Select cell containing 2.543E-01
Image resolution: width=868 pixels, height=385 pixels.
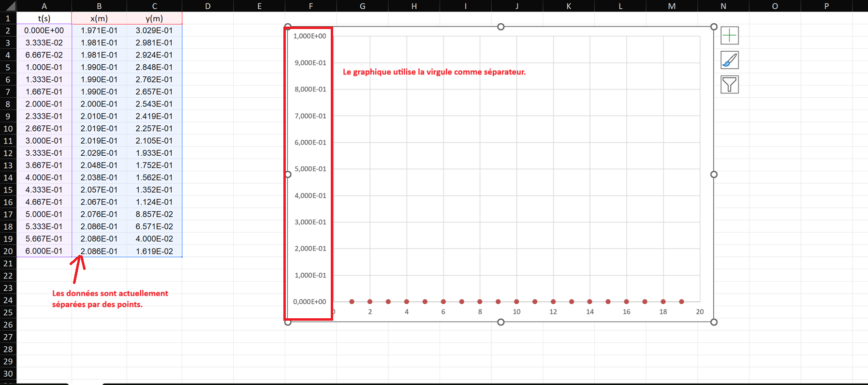(x=154, y=104)
